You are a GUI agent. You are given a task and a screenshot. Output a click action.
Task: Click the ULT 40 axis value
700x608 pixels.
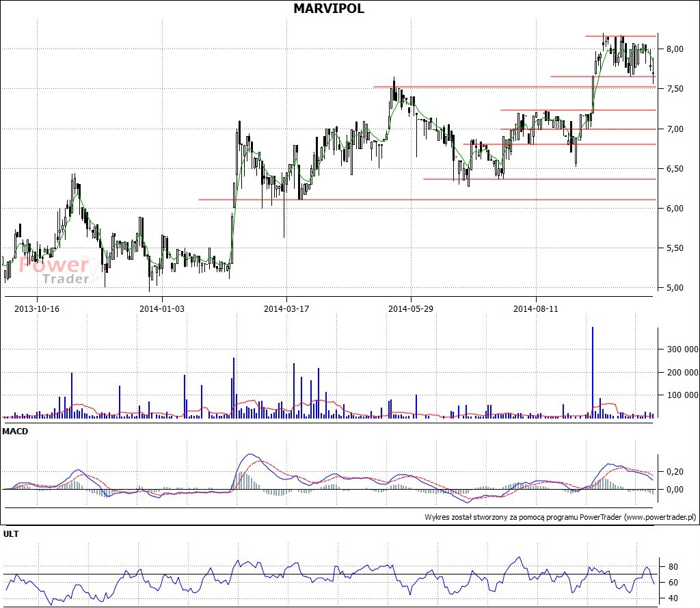[673, 598]
